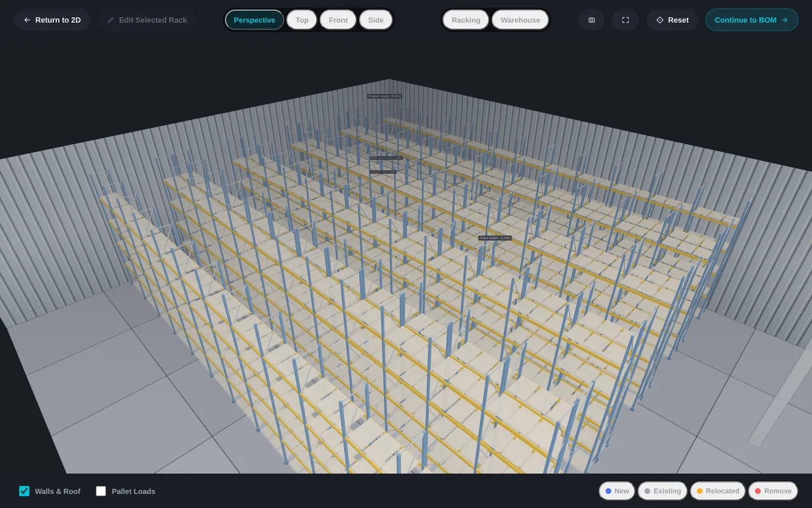
Task: Select the Perspective view tab
Action: tap(254, 20)
